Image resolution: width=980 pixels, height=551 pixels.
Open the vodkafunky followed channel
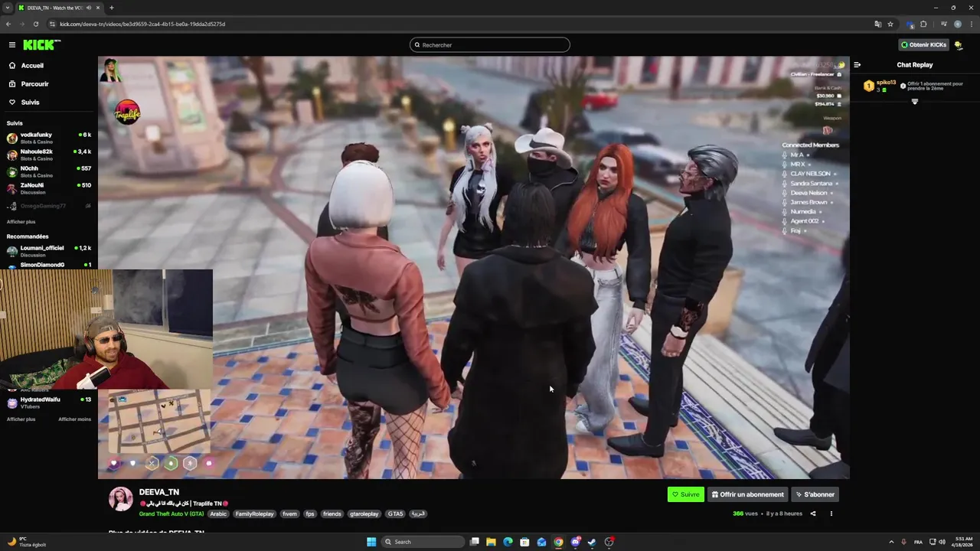[49, 138]
